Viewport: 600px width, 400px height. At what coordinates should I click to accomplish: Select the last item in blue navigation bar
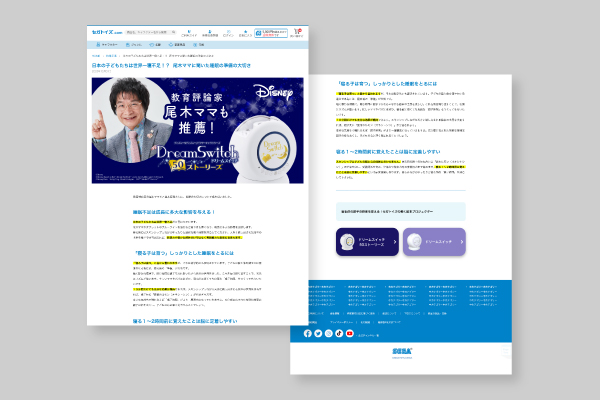(x=199, y=45)
